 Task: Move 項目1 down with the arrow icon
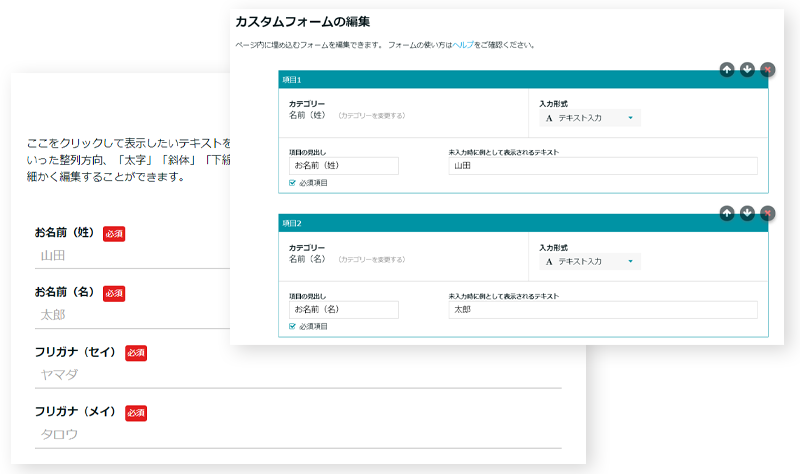[747, 69]
